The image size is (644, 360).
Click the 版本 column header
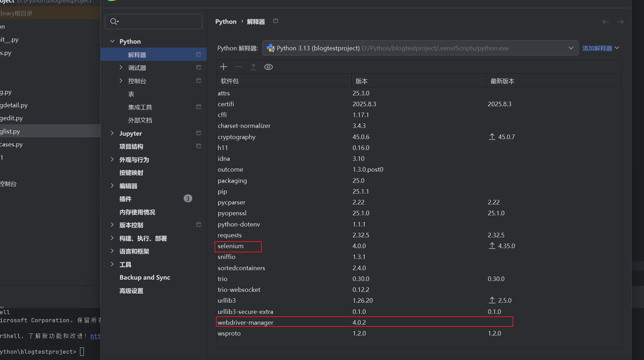pyautogui.click(x=419, y=81)
